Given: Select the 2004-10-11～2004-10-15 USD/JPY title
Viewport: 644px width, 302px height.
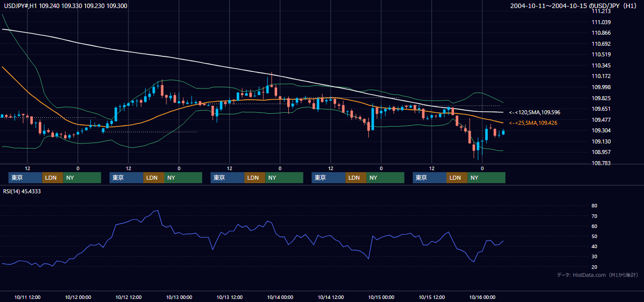Looking at the screenshot, I should [574, 6].
